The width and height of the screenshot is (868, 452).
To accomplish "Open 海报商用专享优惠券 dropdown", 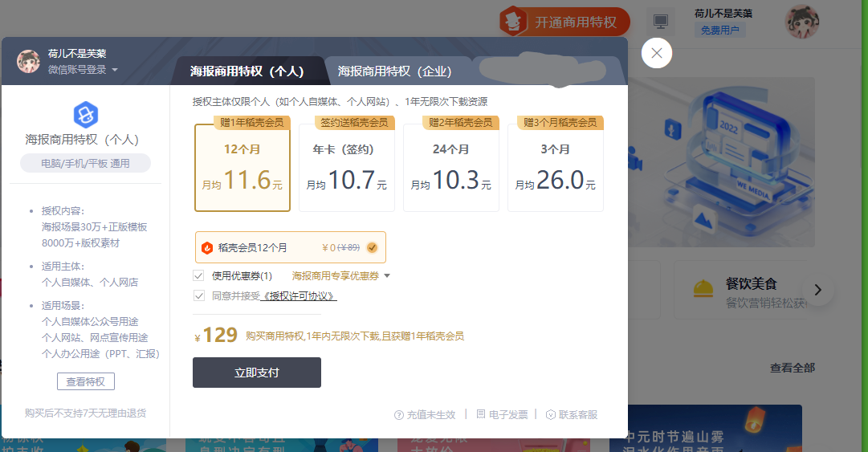I will 340,275.
